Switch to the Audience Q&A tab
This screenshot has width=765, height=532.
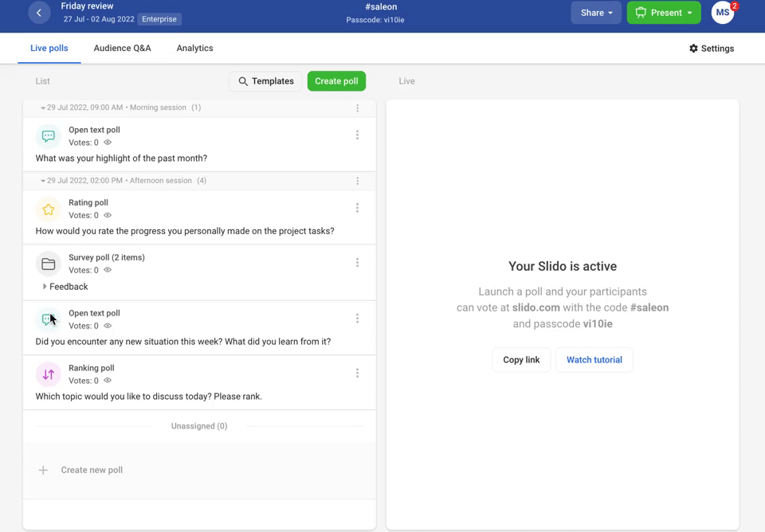coord(123,48)
